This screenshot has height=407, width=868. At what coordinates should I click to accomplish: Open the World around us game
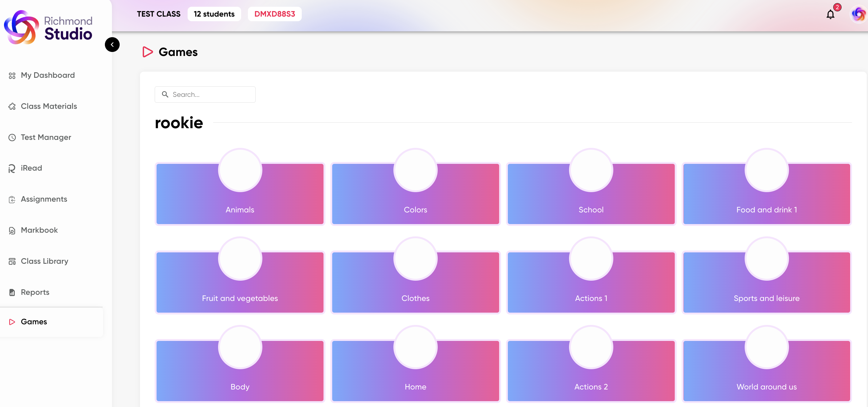766,371
